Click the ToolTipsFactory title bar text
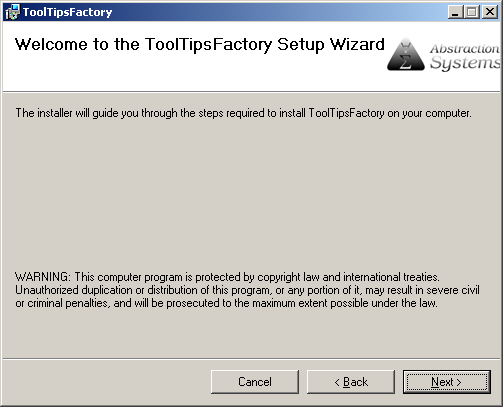Image resolution: width=503 pixels, height=407 pixels. click(x=67, y=12)
